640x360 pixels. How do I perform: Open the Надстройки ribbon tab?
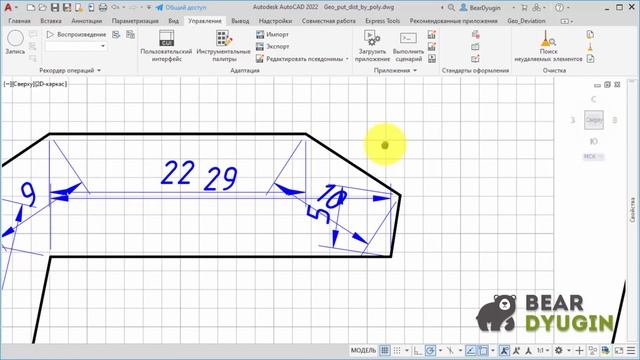click(x=276, y=21)
